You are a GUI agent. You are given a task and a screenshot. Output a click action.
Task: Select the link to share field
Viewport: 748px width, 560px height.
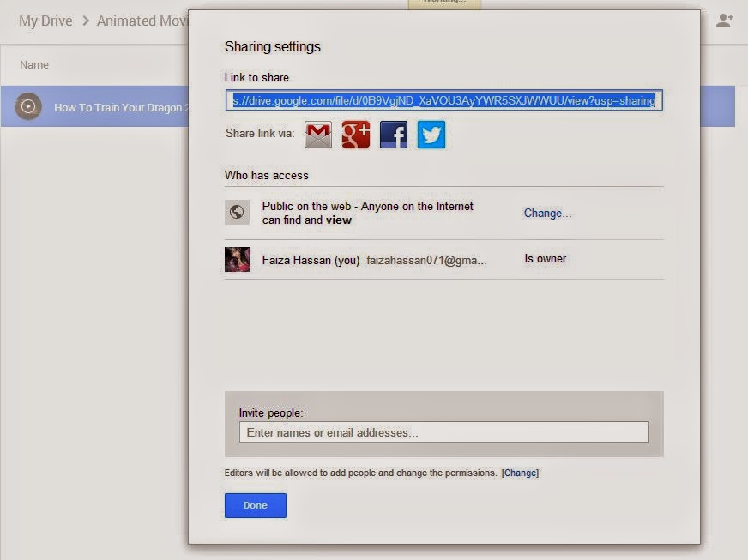(x=444, y=100)
